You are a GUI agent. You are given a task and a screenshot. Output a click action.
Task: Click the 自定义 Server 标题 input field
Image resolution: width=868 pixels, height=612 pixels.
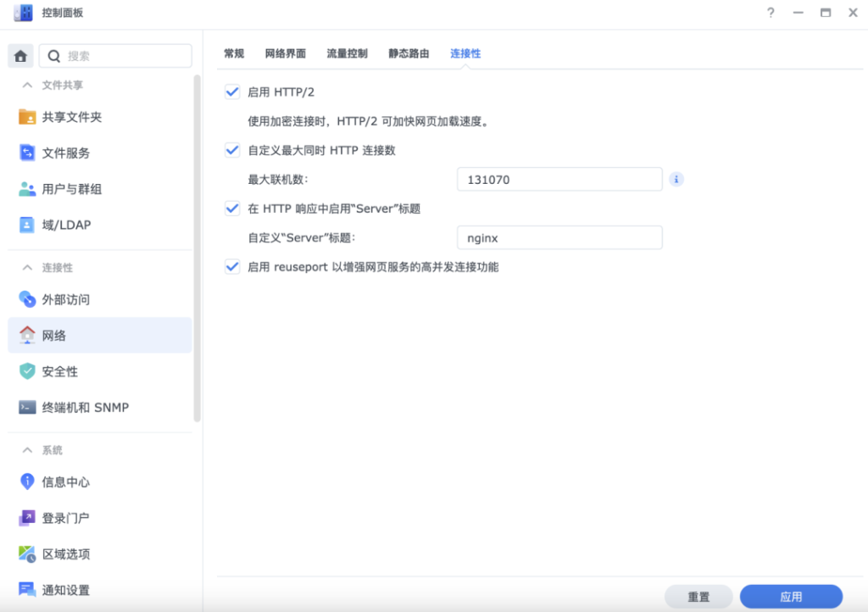click(x=559, y=238)
